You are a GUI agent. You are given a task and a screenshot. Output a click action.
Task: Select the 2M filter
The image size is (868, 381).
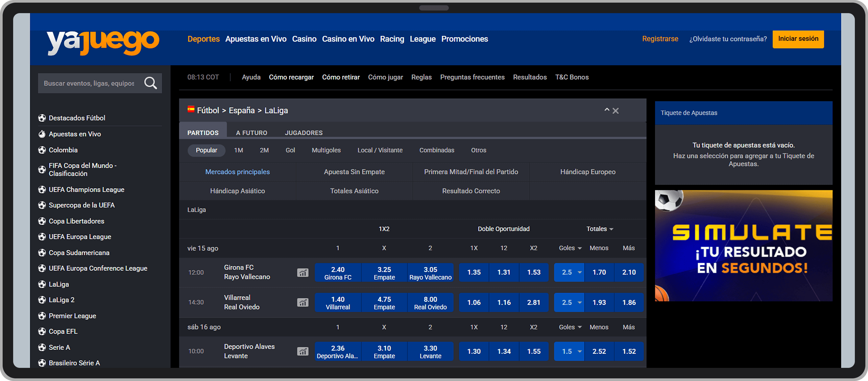click(264, 150)
